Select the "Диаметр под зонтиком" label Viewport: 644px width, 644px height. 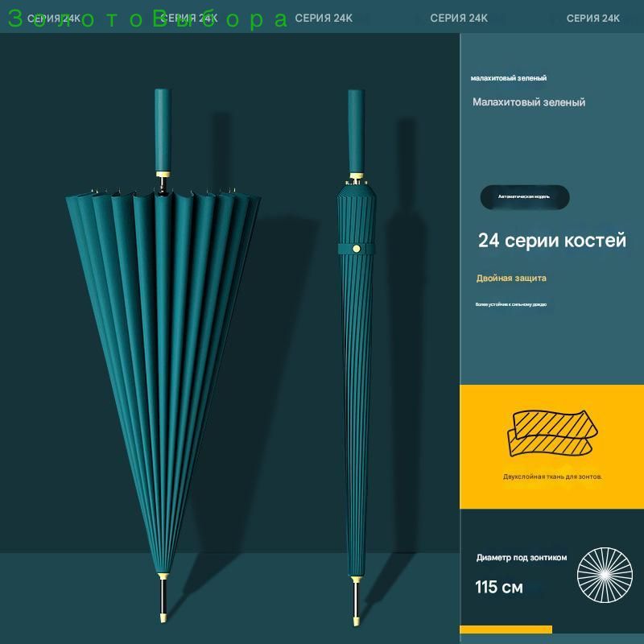(522, 557)
